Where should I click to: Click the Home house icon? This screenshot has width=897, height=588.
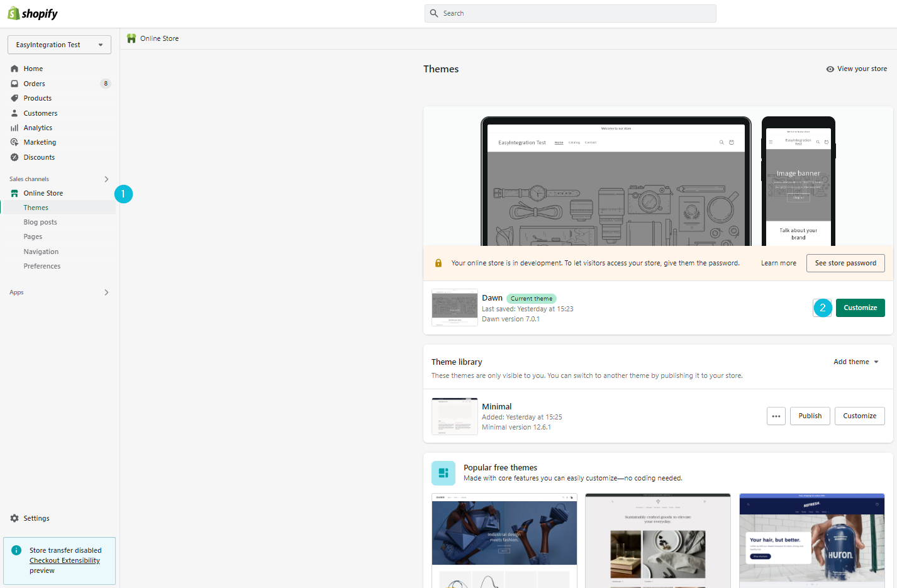click(x=14, y=69)
